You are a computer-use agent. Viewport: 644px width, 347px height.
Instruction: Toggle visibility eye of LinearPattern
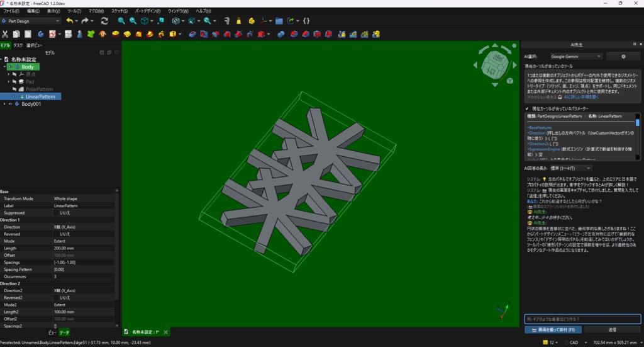click(15, 96)
